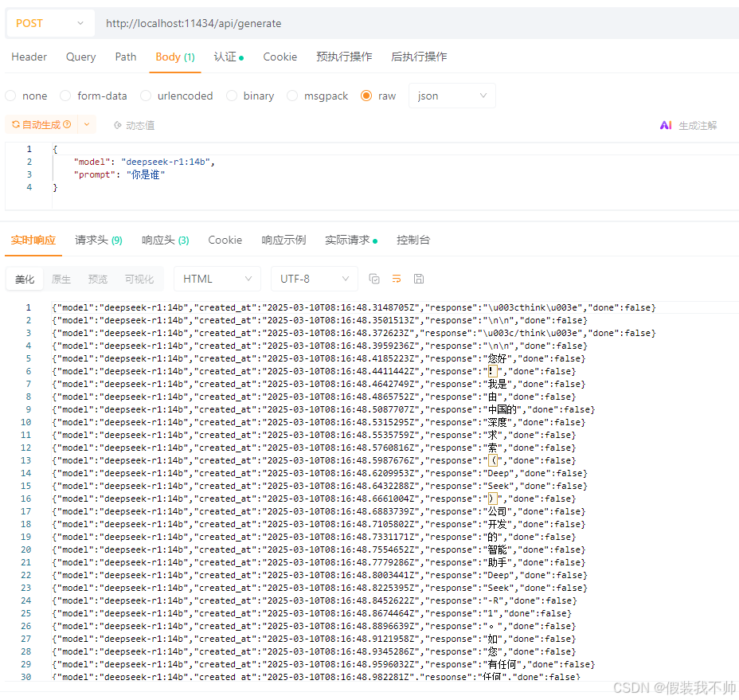This screenshot has height=700, width=739.
Task: Select the none body type
Action: (x=10, y=96)
